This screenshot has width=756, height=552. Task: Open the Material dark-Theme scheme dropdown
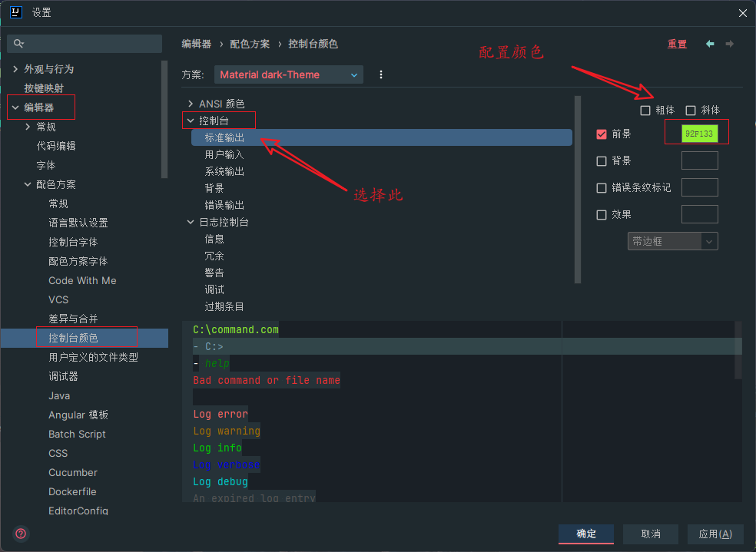click(x=288, y=74)
